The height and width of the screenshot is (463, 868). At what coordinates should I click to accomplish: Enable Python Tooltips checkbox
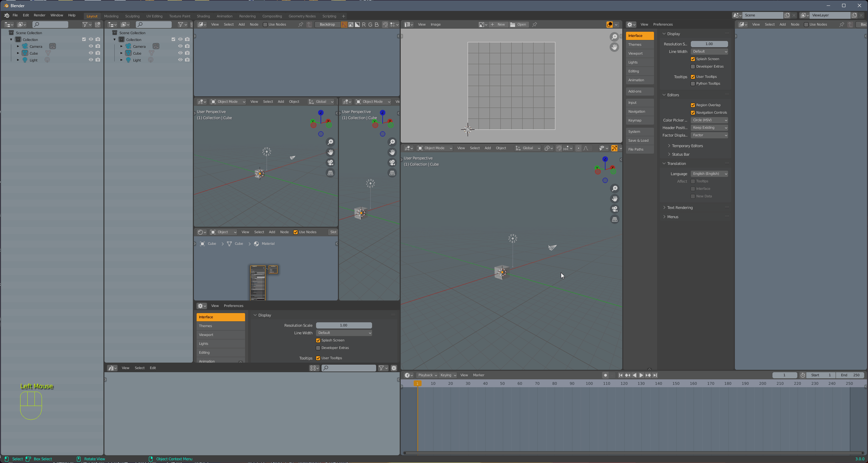[x=693, y=84]
